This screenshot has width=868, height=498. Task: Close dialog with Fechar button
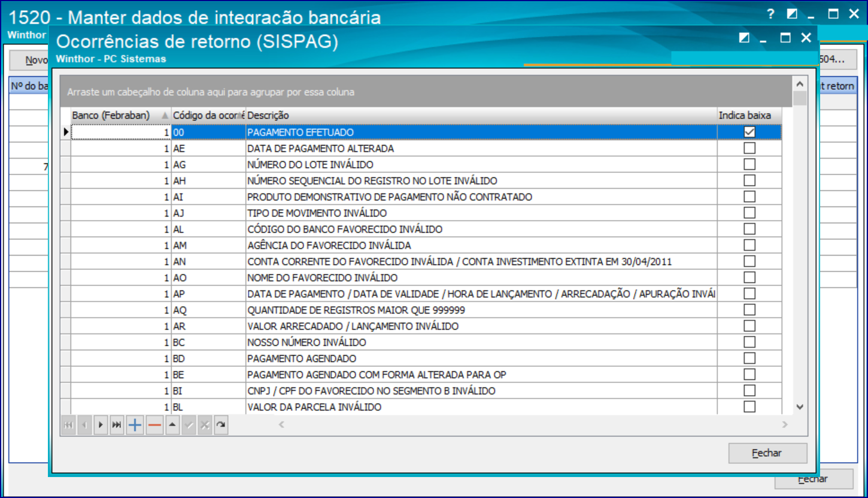[x=767, y=453]
